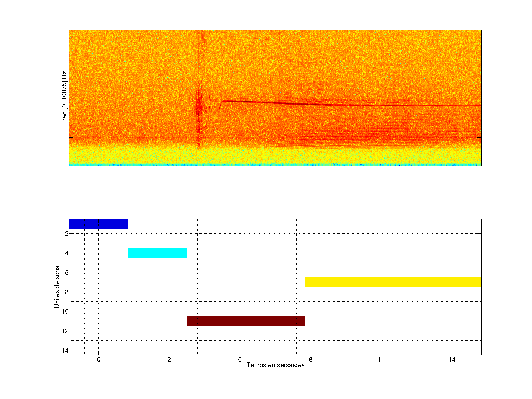532x399 pixels.
Task: Click the 'Temps en secondes' axis label
Action: click(275, 365)
